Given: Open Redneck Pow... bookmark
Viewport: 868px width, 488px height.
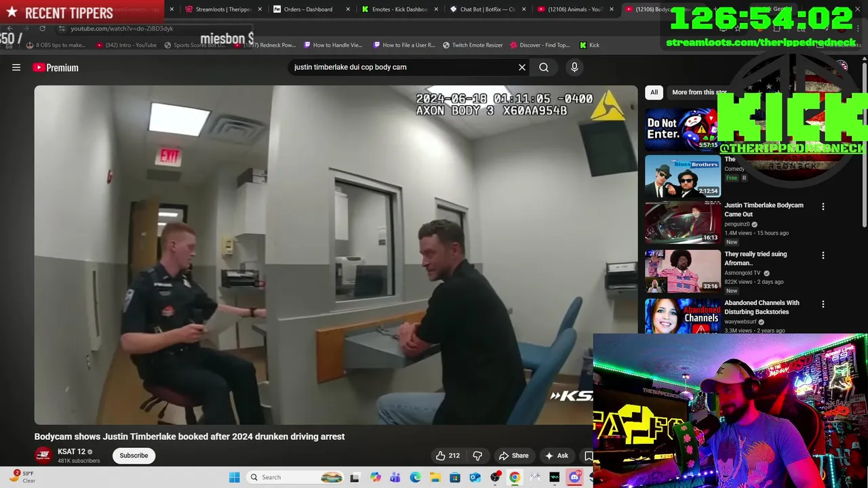Looking at the screenshot, I should (264, 45).
